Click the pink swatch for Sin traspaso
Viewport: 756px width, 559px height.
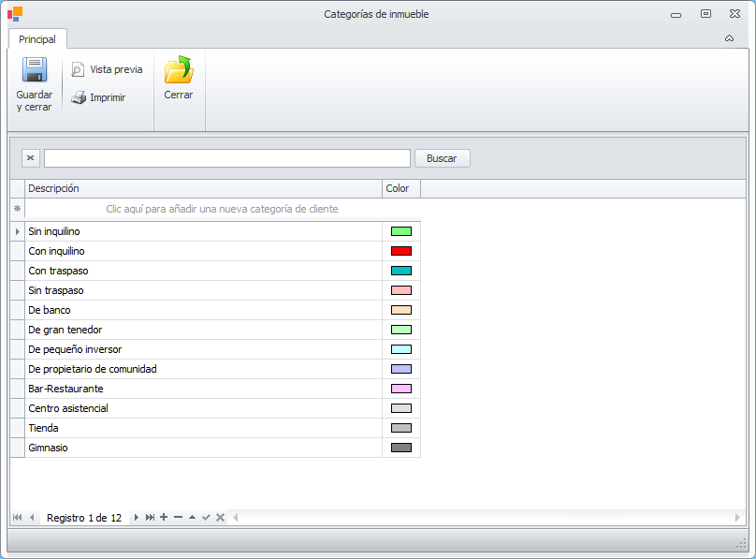(x=401, y=290)
